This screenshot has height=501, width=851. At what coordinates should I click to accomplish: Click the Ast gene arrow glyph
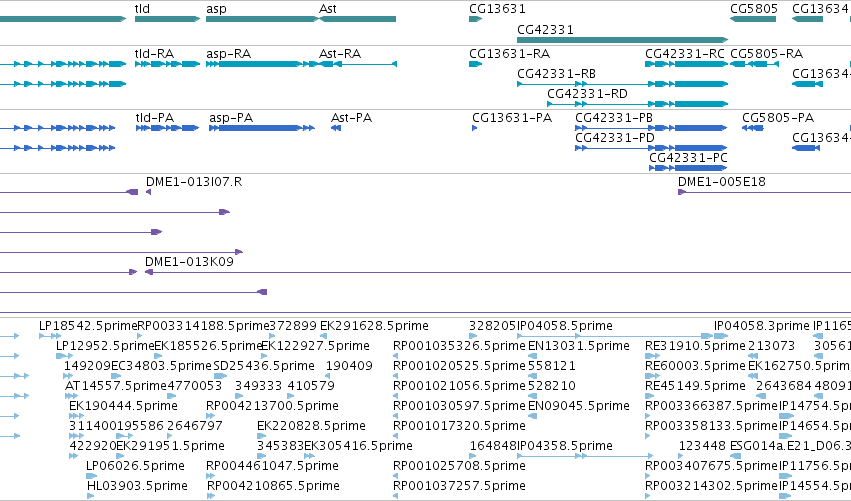357,19
